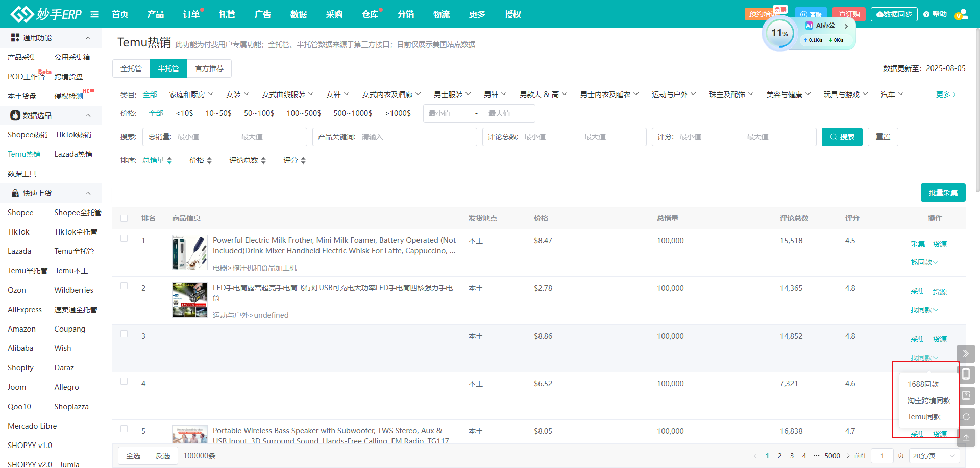Click the 11% circular progress indicator

pos(779,34)
